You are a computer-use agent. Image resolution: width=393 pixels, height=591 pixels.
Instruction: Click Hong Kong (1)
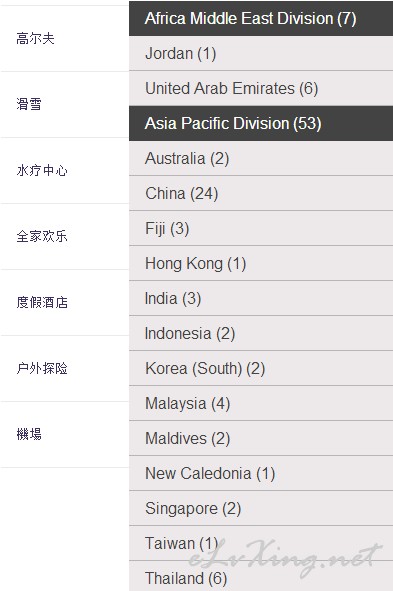[x=261, y=263]
